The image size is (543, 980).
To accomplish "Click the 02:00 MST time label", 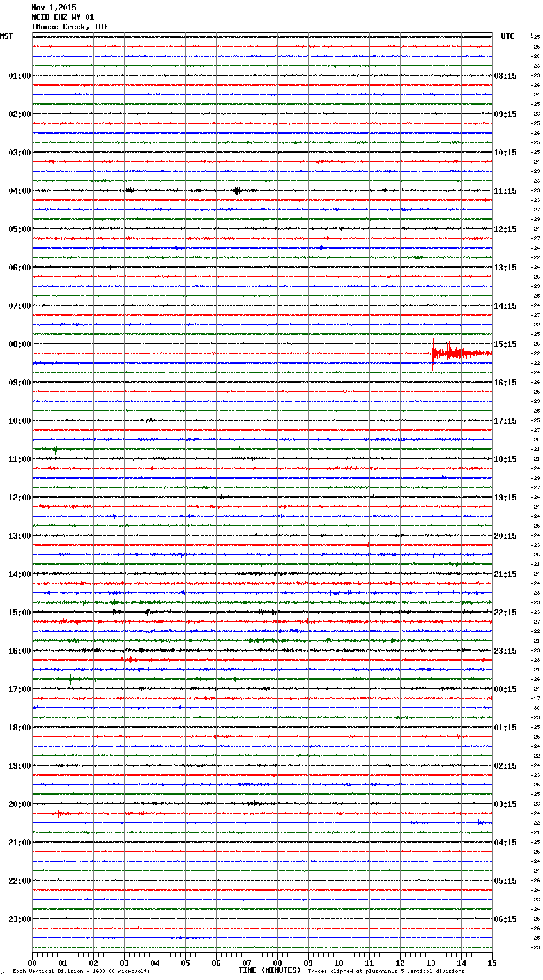I will pos(20,114).
